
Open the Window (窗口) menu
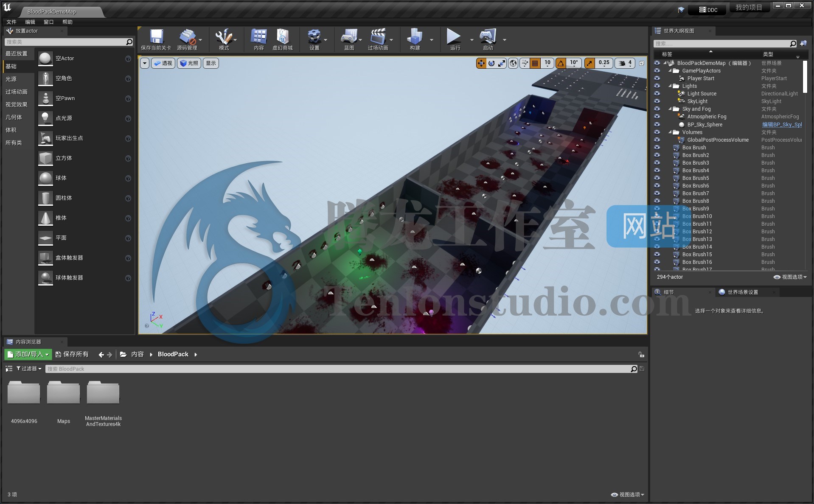point(49,22)
